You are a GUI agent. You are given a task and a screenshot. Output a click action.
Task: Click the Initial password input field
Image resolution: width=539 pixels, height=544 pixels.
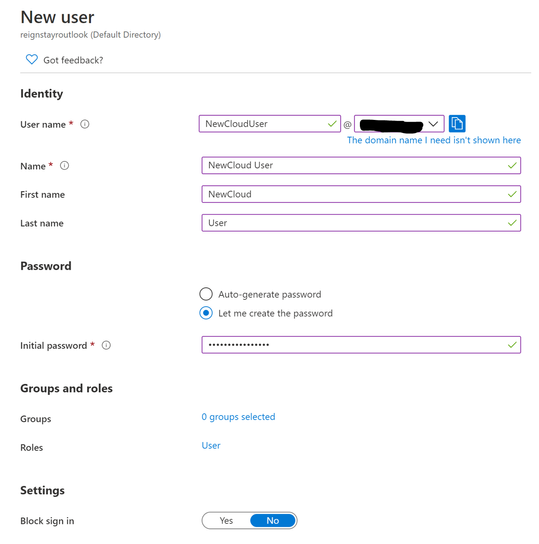tap(361, 345)
